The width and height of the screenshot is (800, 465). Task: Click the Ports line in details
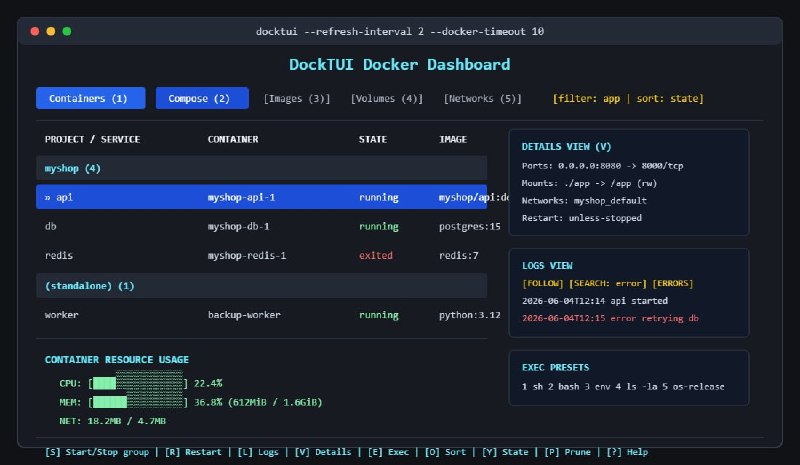tap(603, 166)
